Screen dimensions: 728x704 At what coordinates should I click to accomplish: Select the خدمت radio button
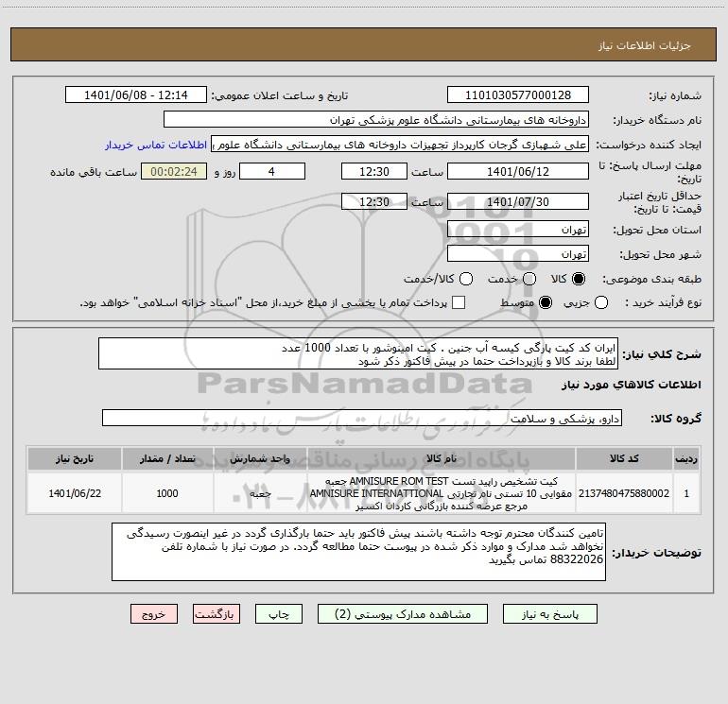tap(529, 279)
